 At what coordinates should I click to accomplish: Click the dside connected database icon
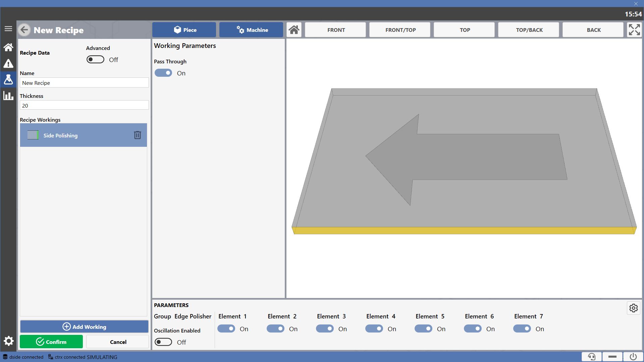coord(5,357)
